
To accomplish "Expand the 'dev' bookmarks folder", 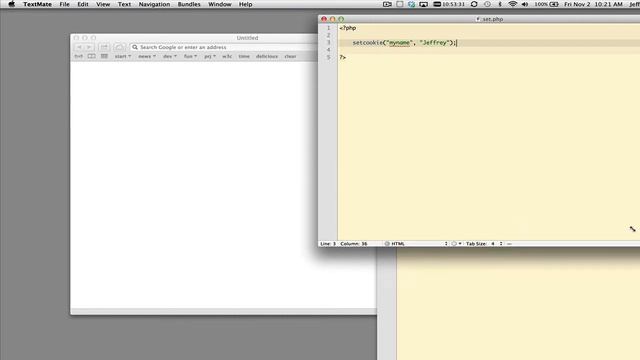I will point(170,56).
